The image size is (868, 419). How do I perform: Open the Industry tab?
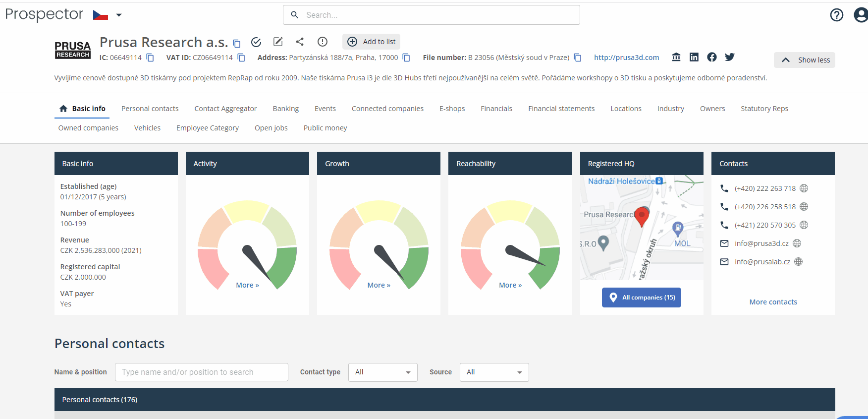(x=671, y=109)
